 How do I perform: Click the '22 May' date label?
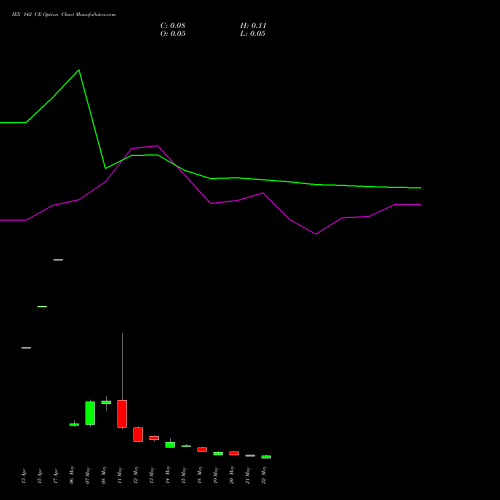click(x=264, y=475)
